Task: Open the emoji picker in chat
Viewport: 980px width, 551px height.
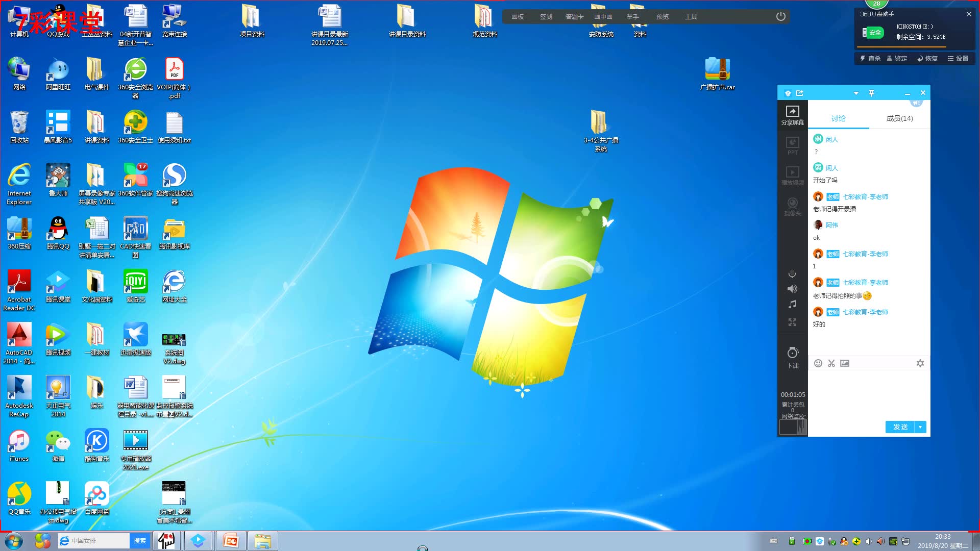Action: [x=818, y=363]
